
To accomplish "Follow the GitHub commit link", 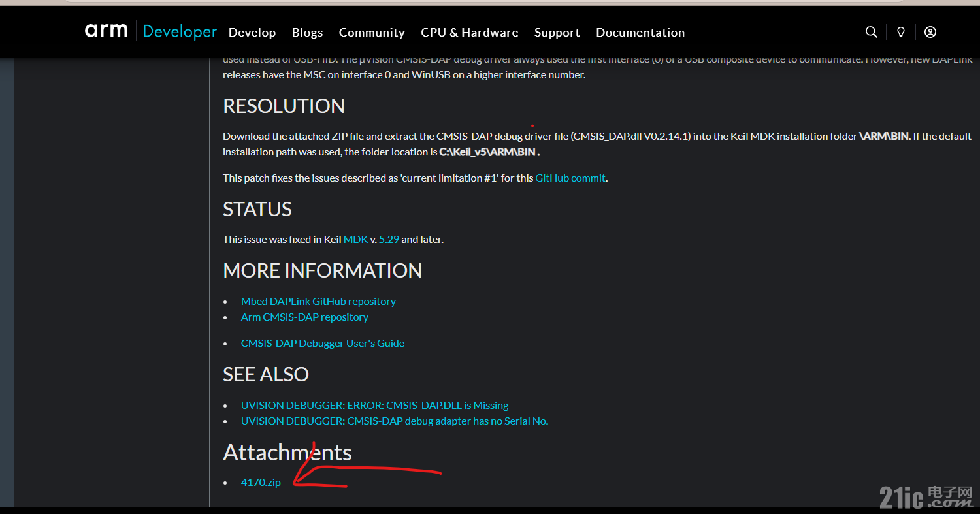I will click(x=570, y=178).
